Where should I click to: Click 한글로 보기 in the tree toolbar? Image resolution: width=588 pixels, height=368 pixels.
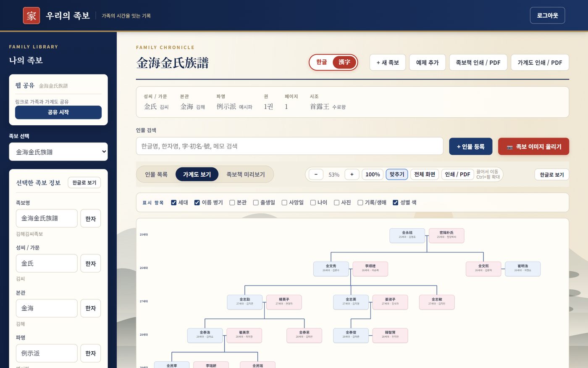[x=552, y=175]
